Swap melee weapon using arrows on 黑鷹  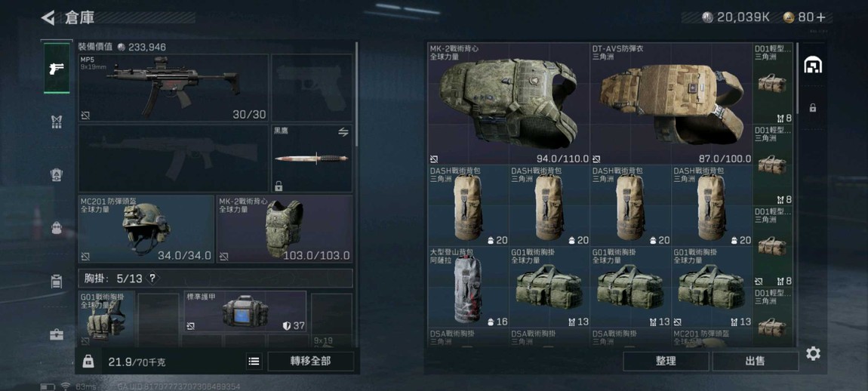[x=343, y=132]
